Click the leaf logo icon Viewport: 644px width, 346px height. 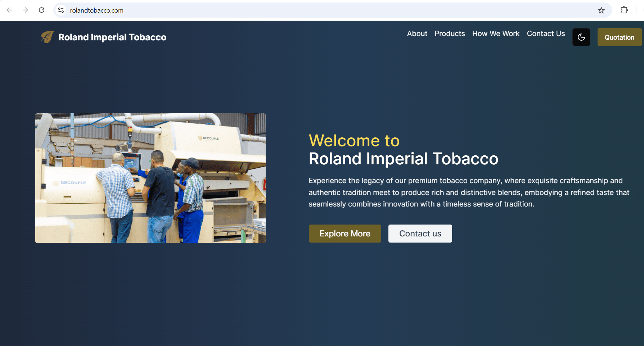point(48,37)
